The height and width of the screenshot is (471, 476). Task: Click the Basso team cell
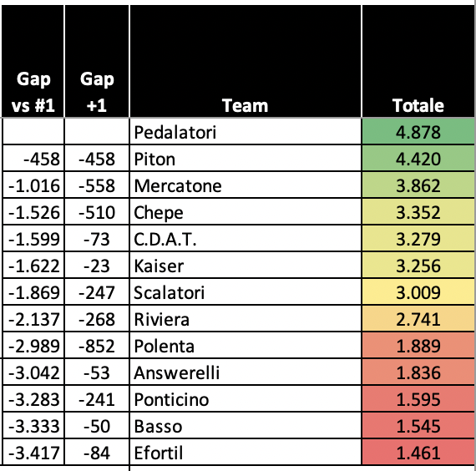click(x=246, y=426)
